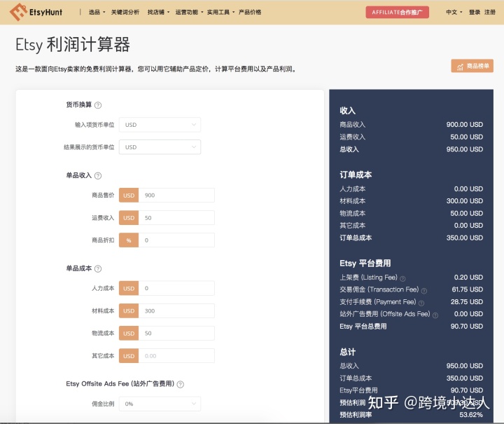Viewport: 504px width, 424px height.
Task: Click the 订单总成本 350.00 USD value in 订单成本
Action: click(x=465, y=238)
